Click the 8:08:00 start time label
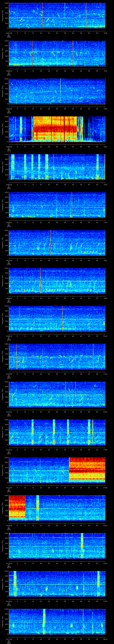114x644 pixels. pos(9,298)
